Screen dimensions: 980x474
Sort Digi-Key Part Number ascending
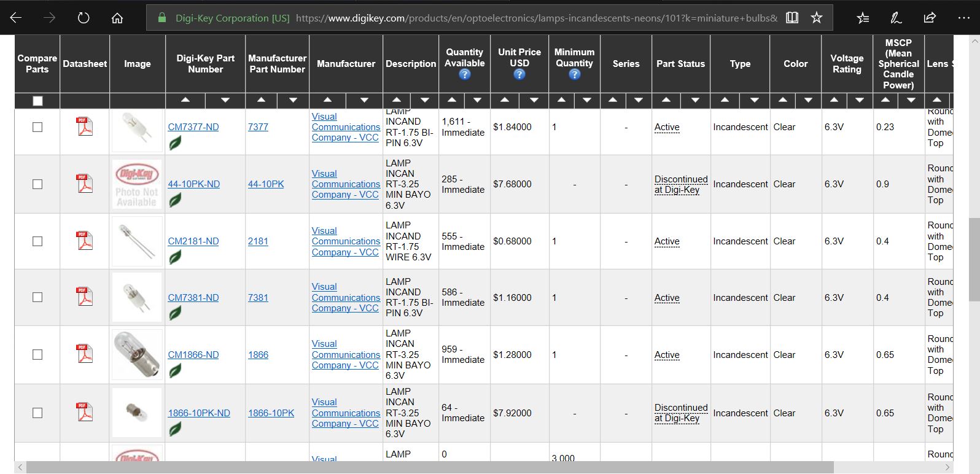tap(185, 100)
